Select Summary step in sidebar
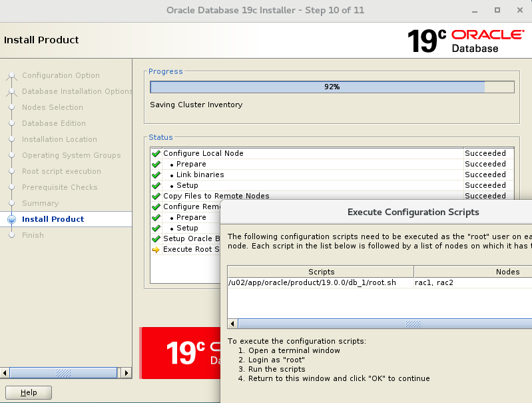This screenshot has width=532, height=403. pyautogui.click(x=40, y=203)
